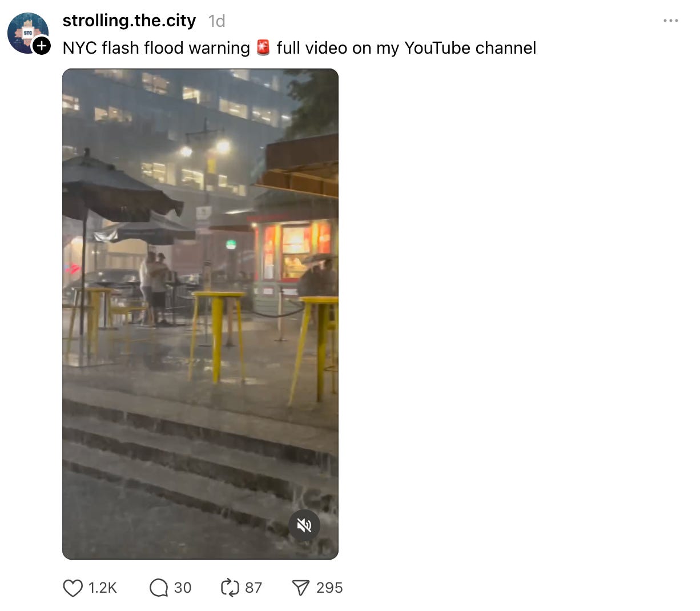View the 87 reposts count
700x611 pixels.
point(254,588)
